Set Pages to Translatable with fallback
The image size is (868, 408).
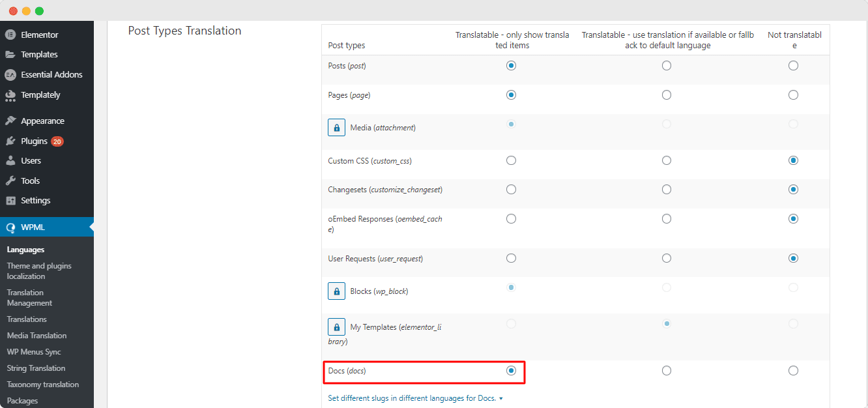(x=667, y=95)
